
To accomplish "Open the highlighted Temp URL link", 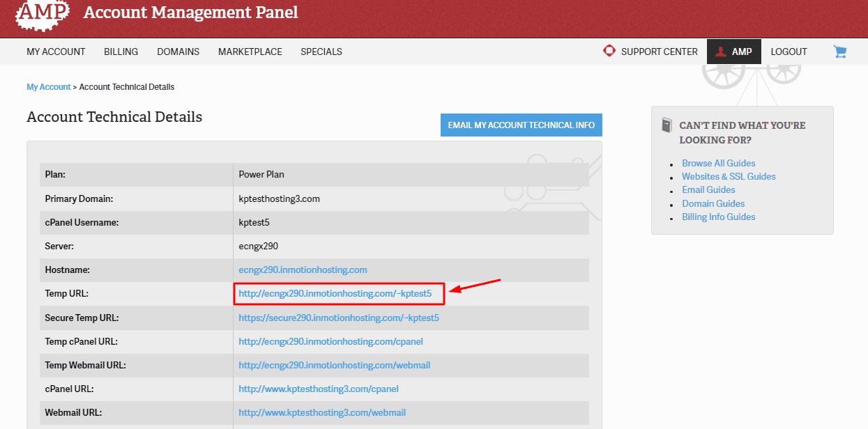I will coord(335,294).
